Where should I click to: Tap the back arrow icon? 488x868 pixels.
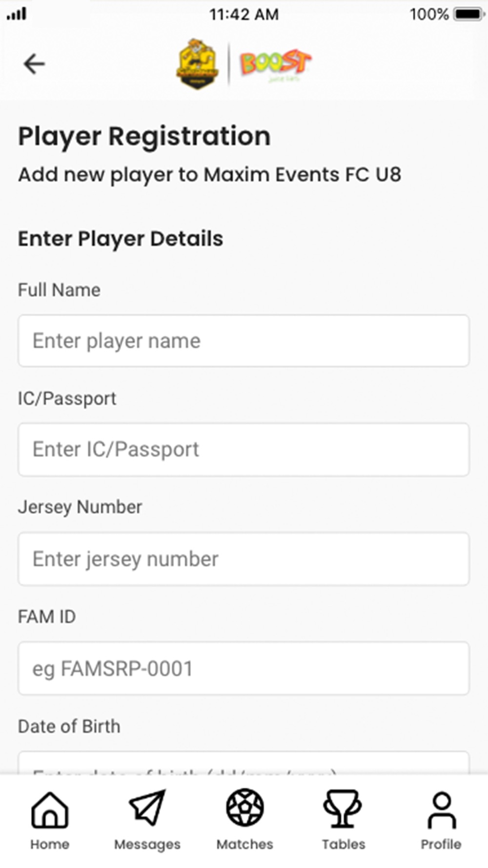point(34,64)
